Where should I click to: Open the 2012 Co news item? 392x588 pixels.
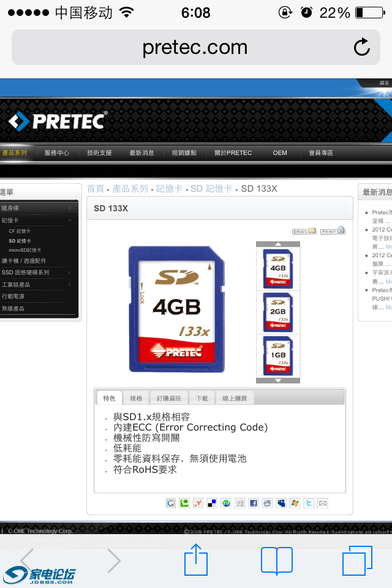tap(382, 238)
